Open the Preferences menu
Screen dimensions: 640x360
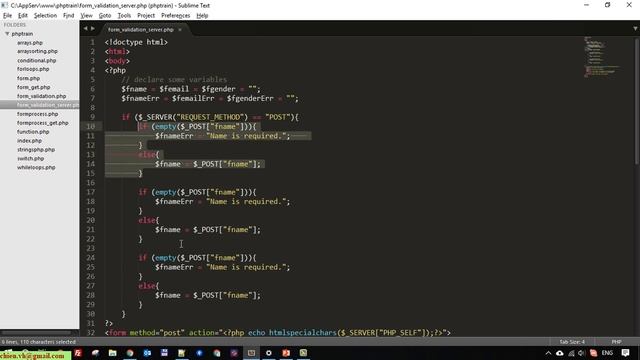(176, 16)
